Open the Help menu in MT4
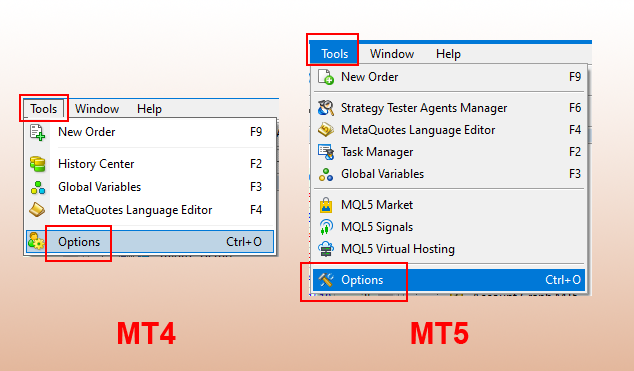Viewport: 634px width, 371px height. click(x=149, y=109)
